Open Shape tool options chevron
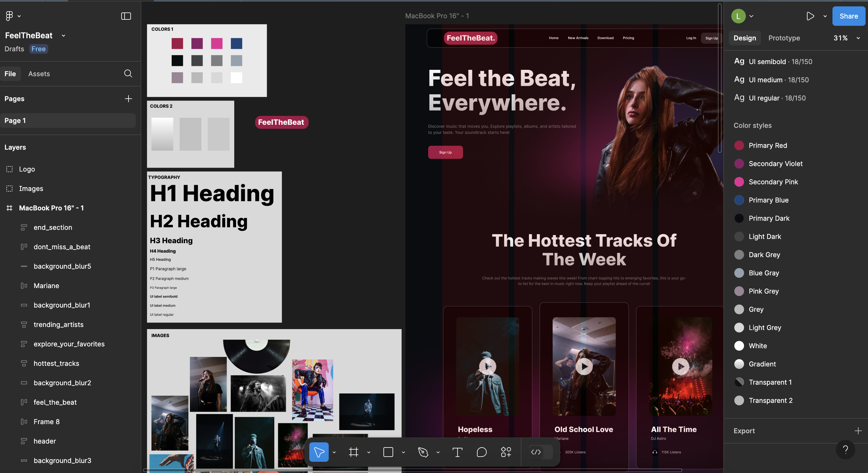 [x=403, y=452]
